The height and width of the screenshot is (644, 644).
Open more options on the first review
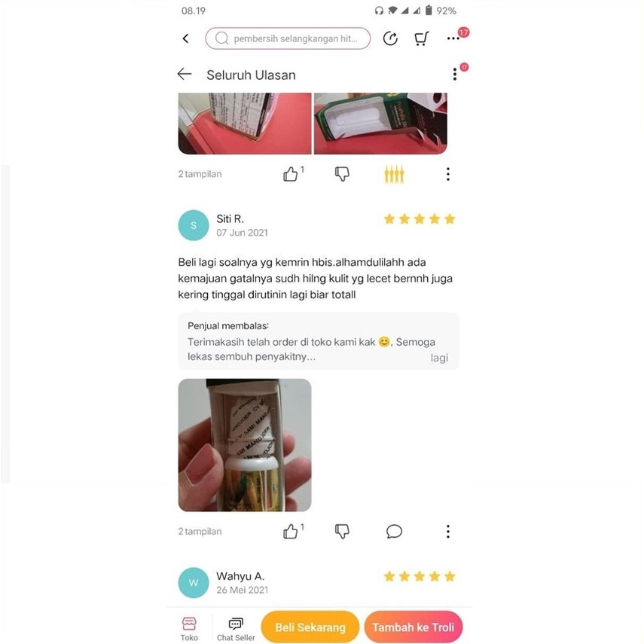point(448,174)
